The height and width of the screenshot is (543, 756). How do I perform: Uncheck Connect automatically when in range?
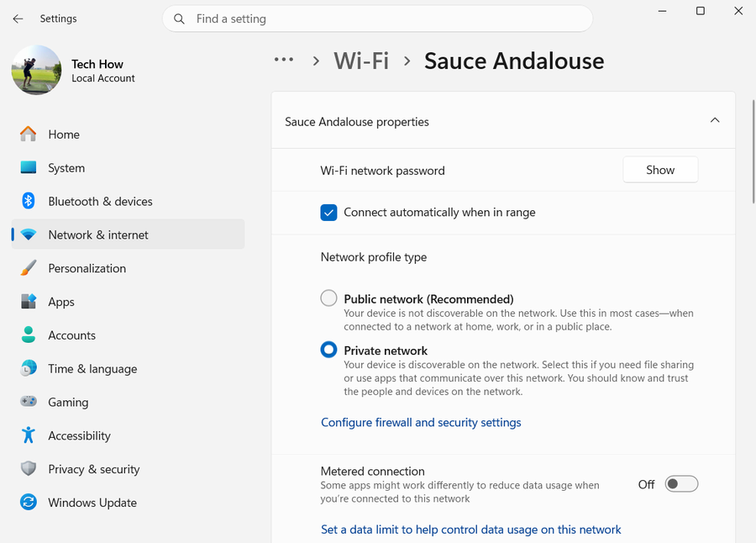328,213
